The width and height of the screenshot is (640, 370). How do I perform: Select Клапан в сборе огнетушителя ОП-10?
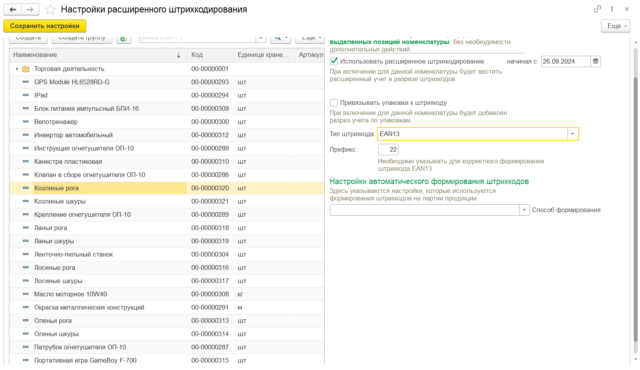pyautogui.click(x=167, y=175)
